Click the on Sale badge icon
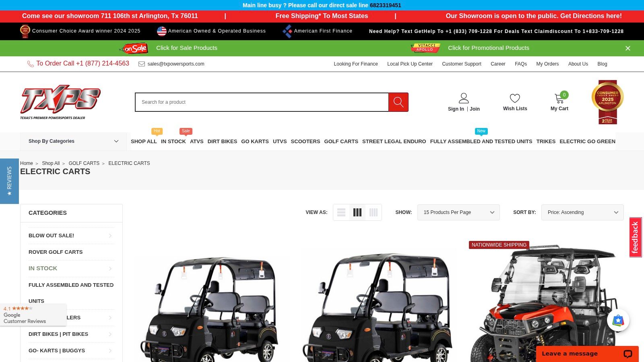This screenshot has width=644, height=362. point(134,48)
